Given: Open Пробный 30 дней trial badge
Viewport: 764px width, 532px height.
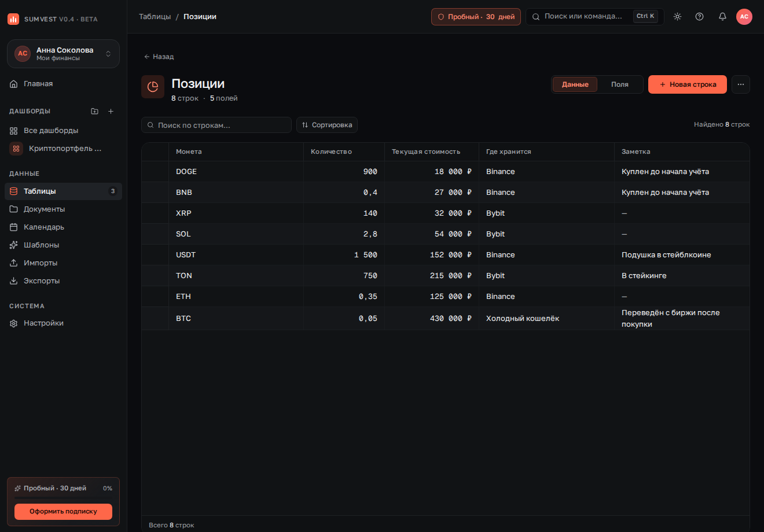Looking at the screenshot, I should [x=476, y=17].
